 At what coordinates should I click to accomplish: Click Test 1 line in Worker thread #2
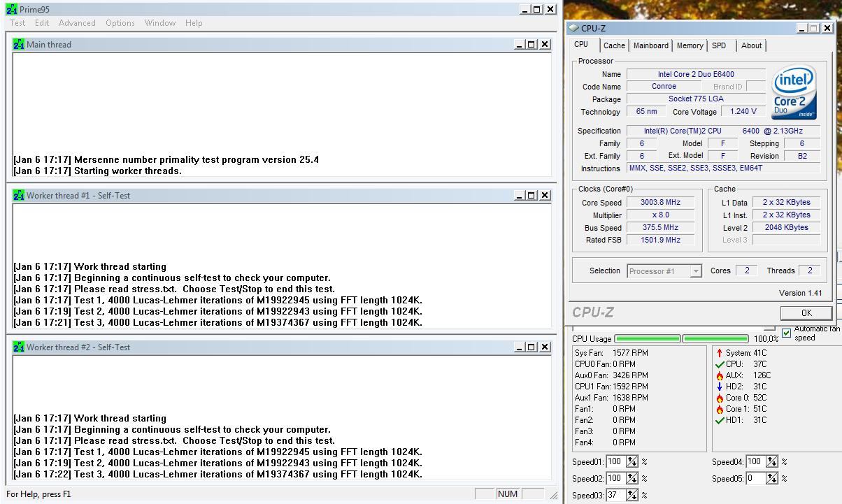pos(217,452)
